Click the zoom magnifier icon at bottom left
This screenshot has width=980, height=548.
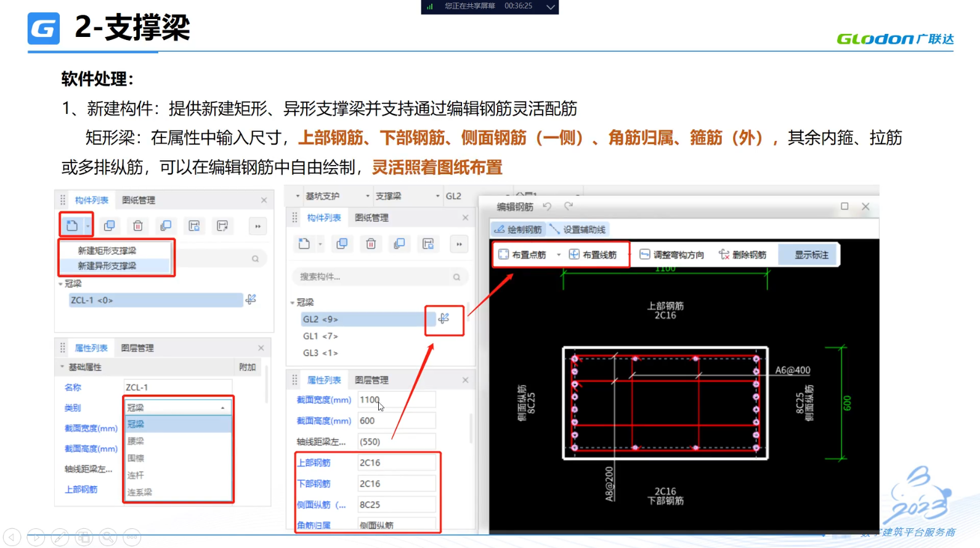pyautogui.click(x=108, y=538)
